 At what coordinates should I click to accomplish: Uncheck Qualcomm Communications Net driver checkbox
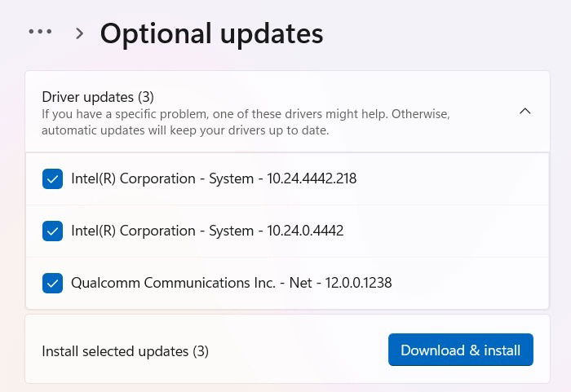[53, 283]
